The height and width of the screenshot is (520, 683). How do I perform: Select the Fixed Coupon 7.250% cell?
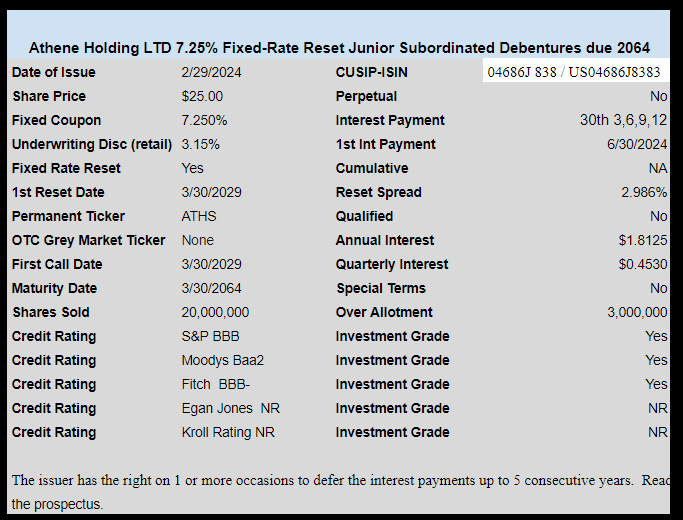point(204,120)
